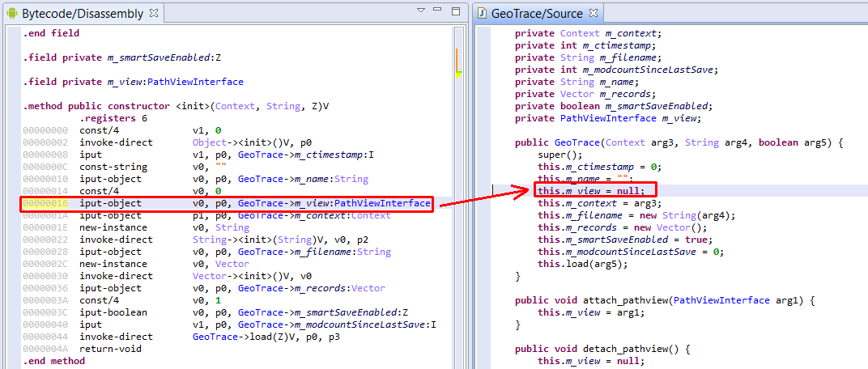
Task: Select const/4 v0, 0 at address 00000014
Action: pos(121,192)
